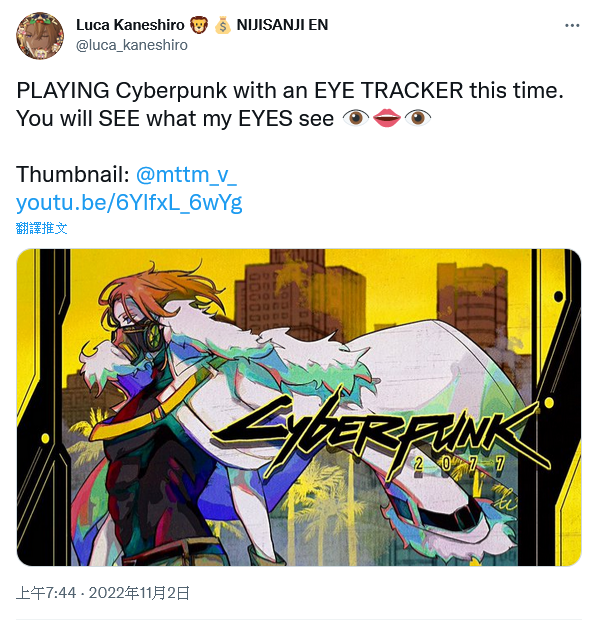View the Cyberpunk thumbnail artwork full size
The image size is (598, 620).
point(299,407)
